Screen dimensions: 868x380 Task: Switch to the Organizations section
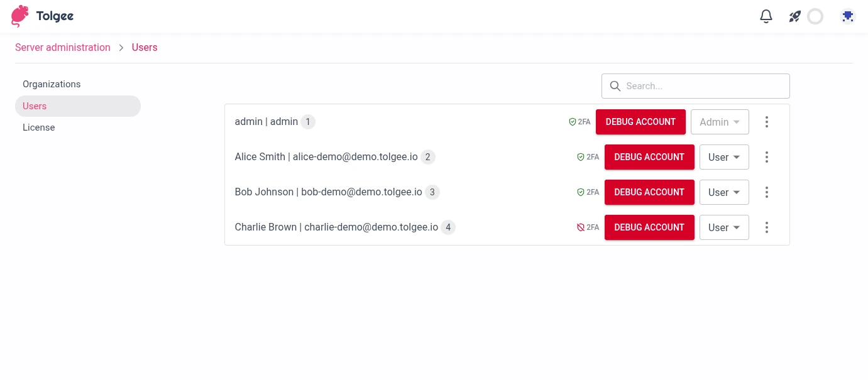(52, 84)
